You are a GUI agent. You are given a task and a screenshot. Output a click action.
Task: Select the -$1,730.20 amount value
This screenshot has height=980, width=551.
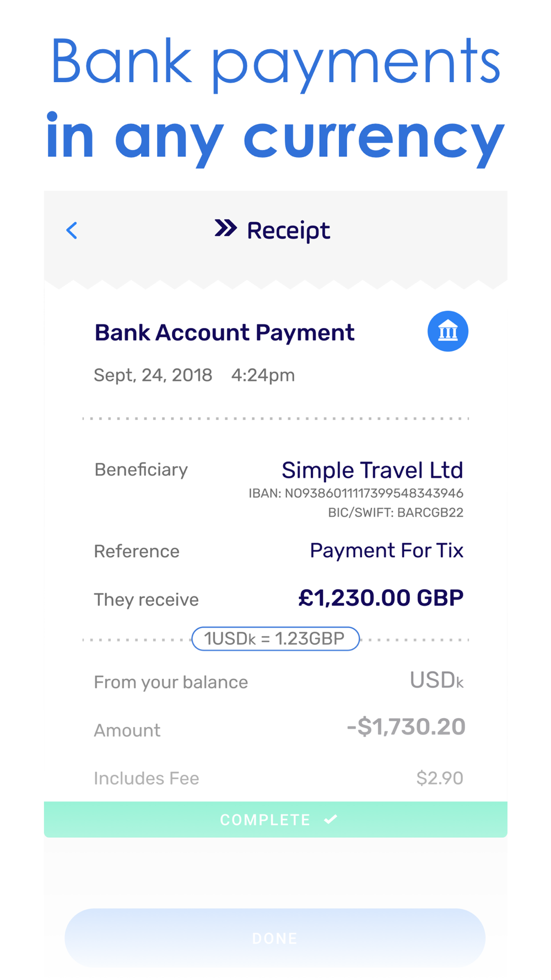click(x=406, y=727)
